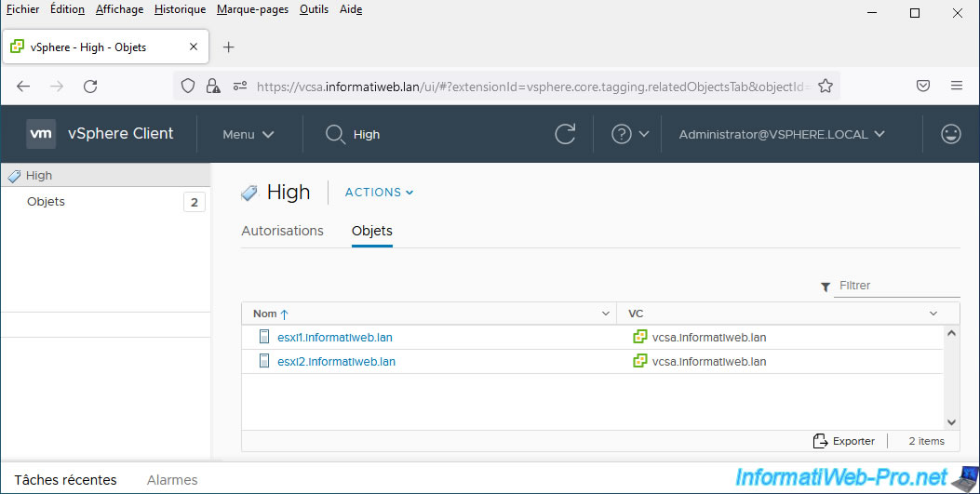Image resolution: width=980 pixels, height=494 pixels.
Task: Click vCenter icon in esxi2 row
Action: tap(640, 361)
